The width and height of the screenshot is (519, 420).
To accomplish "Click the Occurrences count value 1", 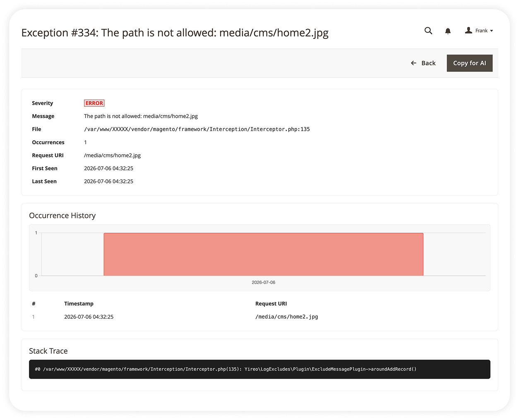I will coord(86,143).
